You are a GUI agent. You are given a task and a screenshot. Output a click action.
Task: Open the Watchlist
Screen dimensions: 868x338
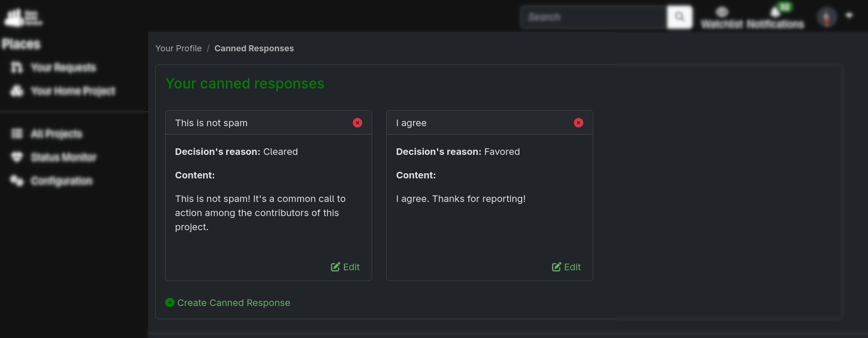pos(722,18)
